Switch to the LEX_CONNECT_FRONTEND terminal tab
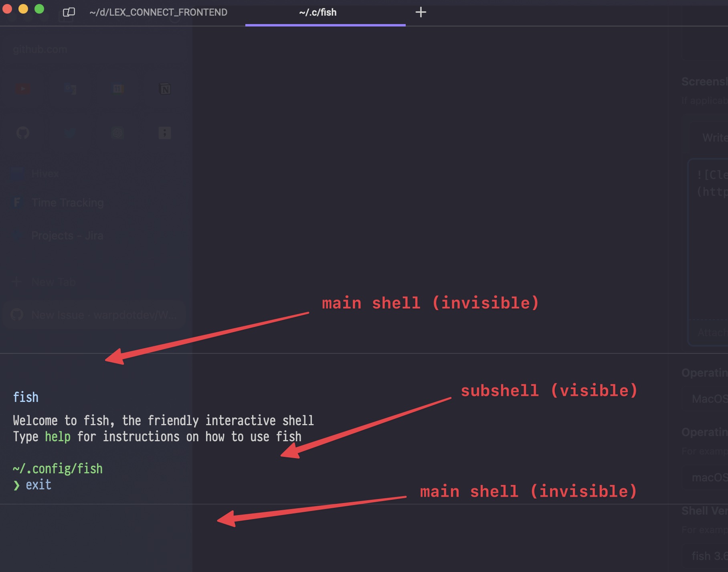This screenshot has width=728, height=572. [x=159, y=12]
